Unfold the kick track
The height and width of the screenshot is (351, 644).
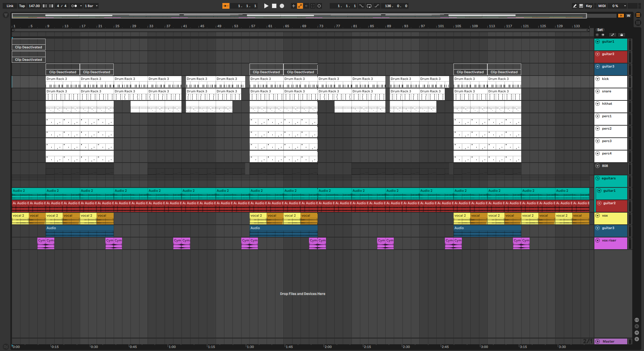598,79
